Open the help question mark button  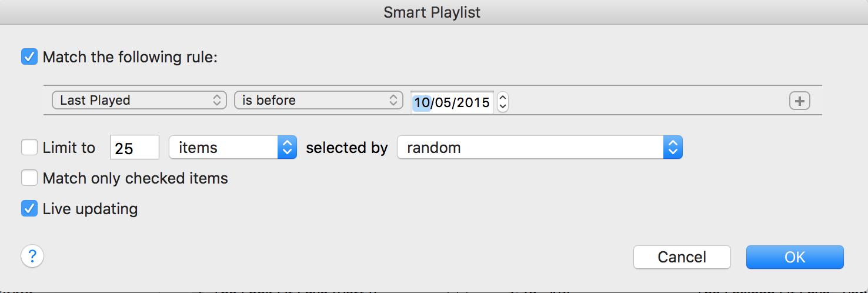pyautogui.click(x=32, y=257)
